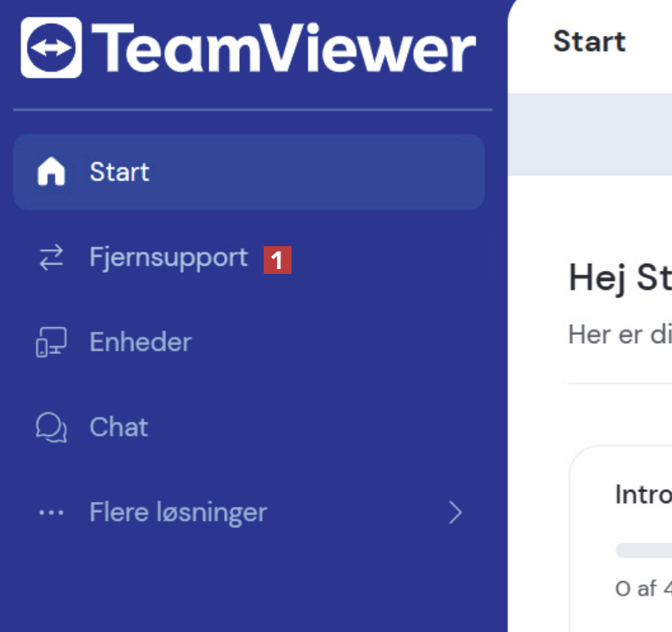Click the subtitle text starting with Her er
This screenshot has width=672, height=632.
click(x=620, y=335)
